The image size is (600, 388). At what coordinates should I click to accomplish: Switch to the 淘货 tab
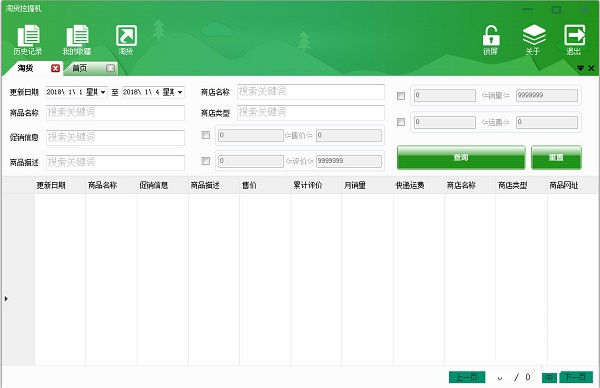26,68
